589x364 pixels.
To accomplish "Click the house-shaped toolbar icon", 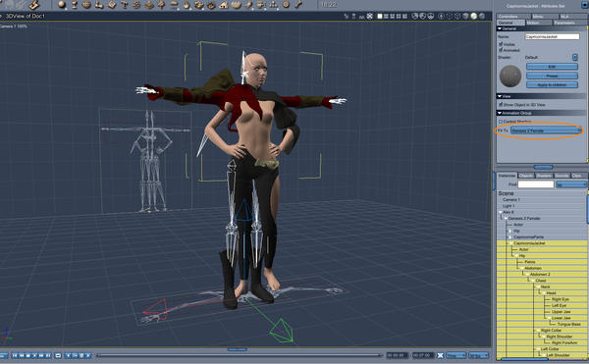I will click(224, 5).
